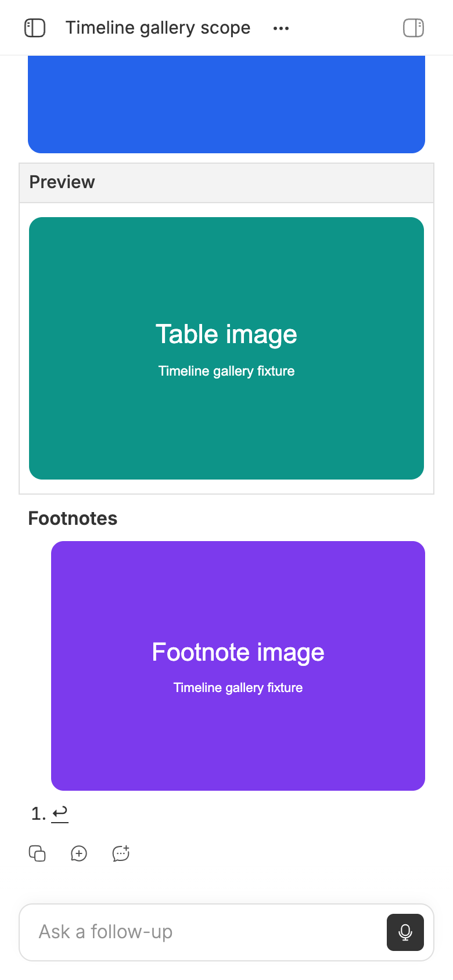Toggle the right side panel icon

tap(414, 28)
